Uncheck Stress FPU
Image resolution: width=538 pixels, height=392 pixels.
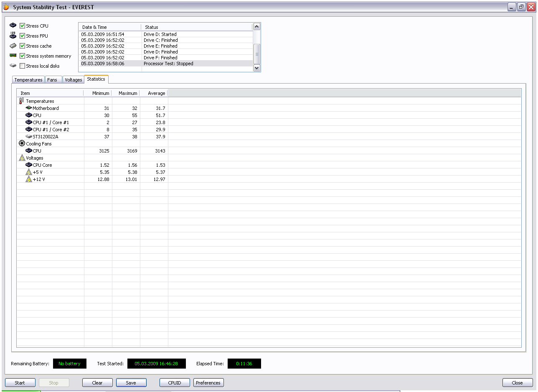(x=23, y=36)
